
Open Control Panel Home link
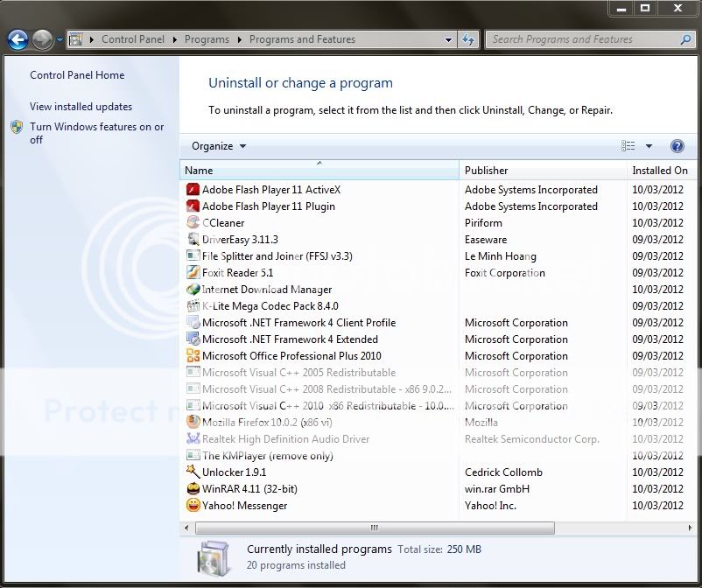pyautogui.click(x=77, y=75)
